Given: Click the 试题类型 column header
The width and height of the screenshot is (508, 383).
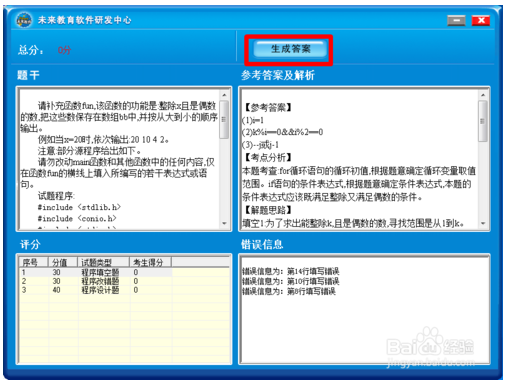Looking at the screenshot, I should [x=104, y=262].
